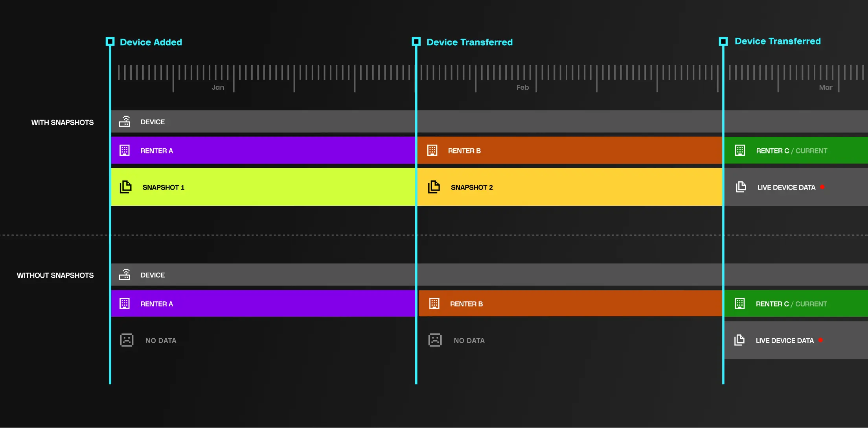Click the first Device Transferred marker square
868x428 pixels.
pos(416,42)
